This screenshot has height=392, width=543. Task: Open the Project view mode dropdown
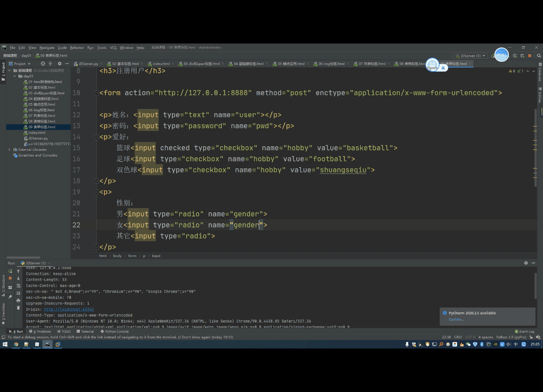(19, 64)
